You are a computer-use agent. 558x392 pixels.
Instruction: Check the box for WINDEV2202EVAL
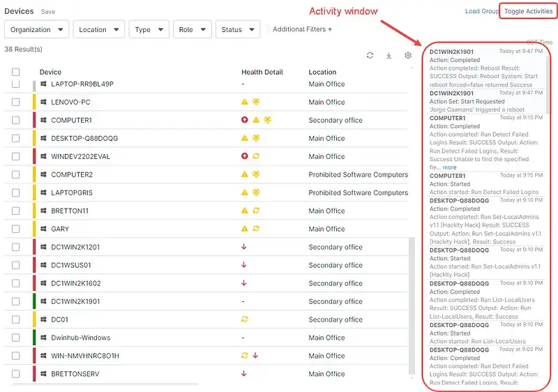pyautogui.click(x=15, y=156)
